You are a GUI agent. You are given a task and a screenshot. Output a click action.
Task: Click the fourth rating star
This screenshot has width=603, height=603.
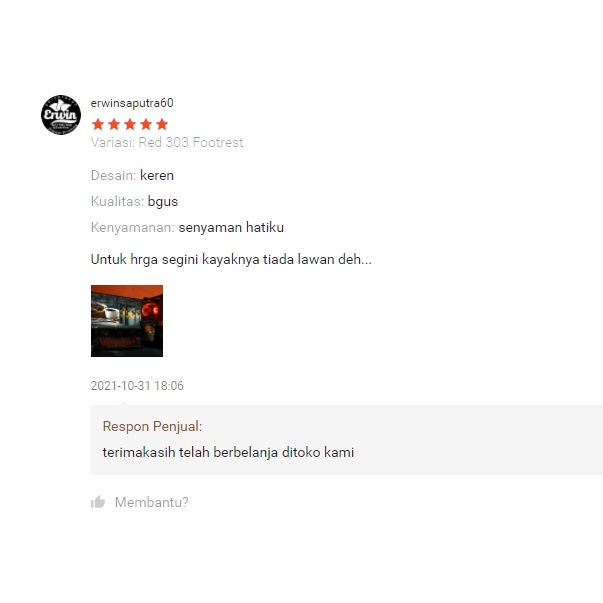click(x=146, y=124)
